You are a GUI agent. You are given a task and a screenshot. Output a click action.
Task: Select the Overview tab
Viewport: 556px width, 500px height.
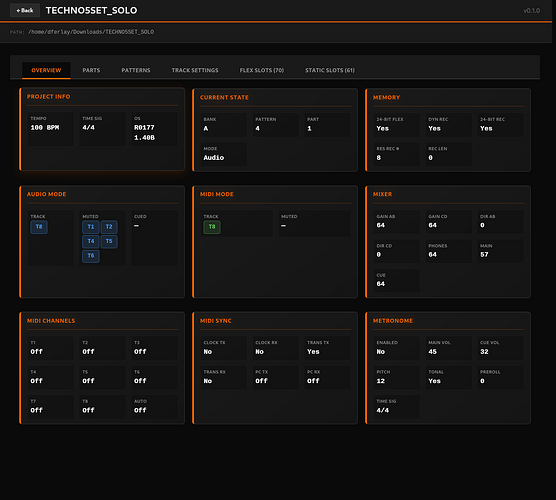46,70
